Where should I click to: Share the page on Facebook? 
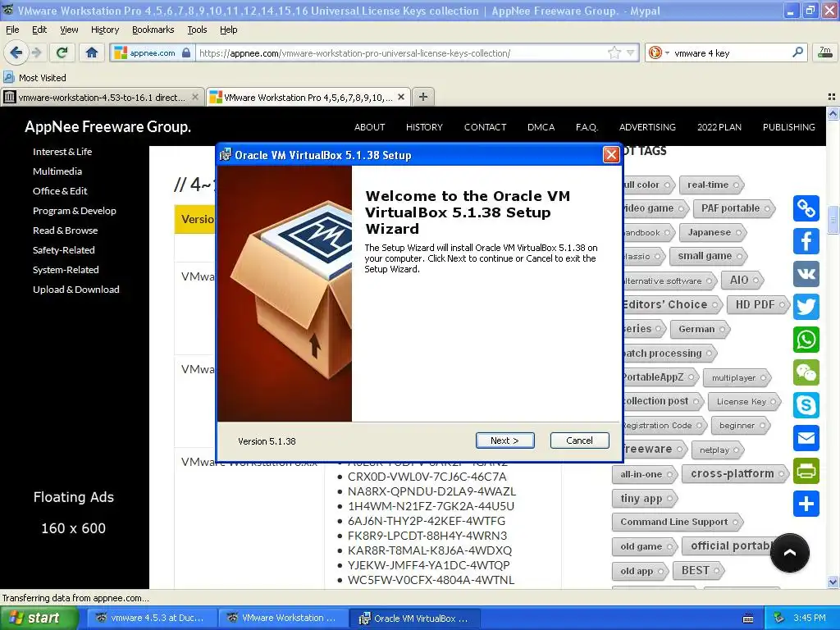[x=806, y=241]
